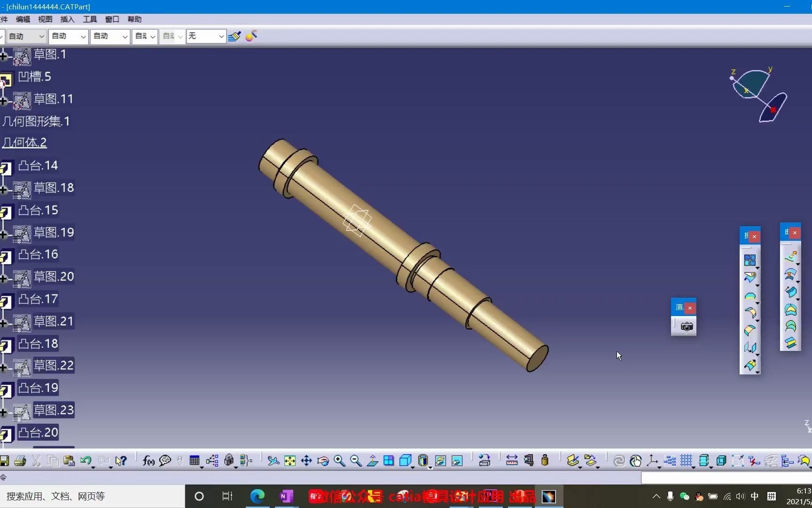The height and width of the screenshot is (508, 812).
Task: Expand the 草图.1 tree node
Action: pyautogui.click(x=3, y=56)
